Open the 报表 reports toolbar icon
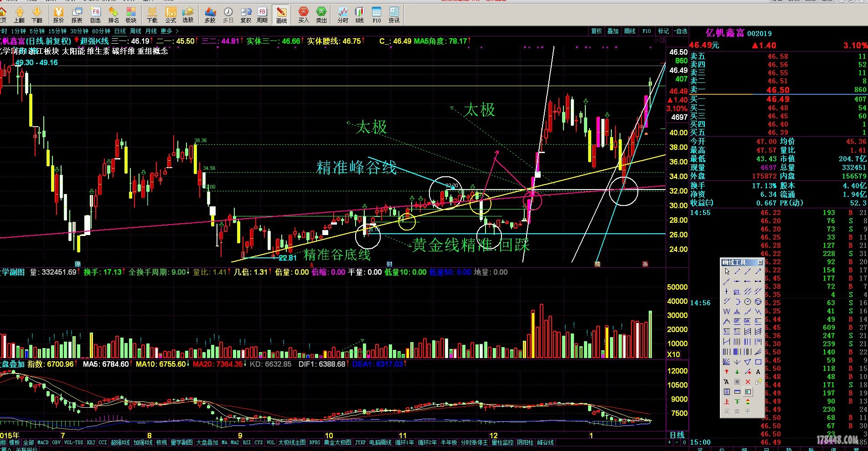Viewport: 868px width, 451px height. tap(77, 15)
